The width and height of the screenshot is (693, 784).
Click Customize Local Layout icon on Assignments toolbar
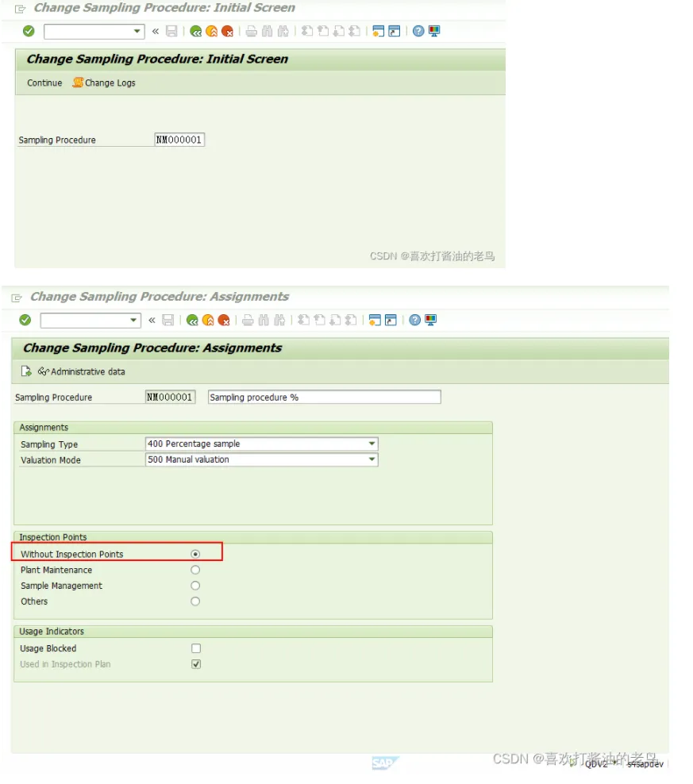point(431,320)
